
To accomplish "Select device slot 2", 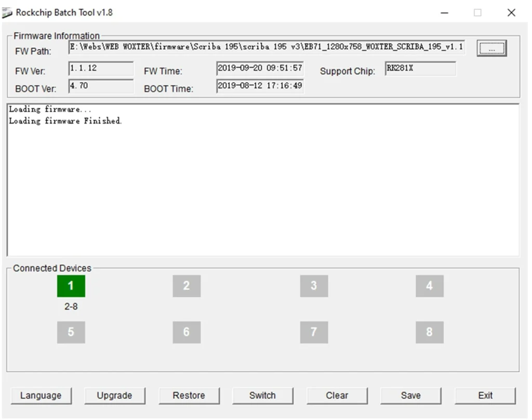I will click(187, 286).
